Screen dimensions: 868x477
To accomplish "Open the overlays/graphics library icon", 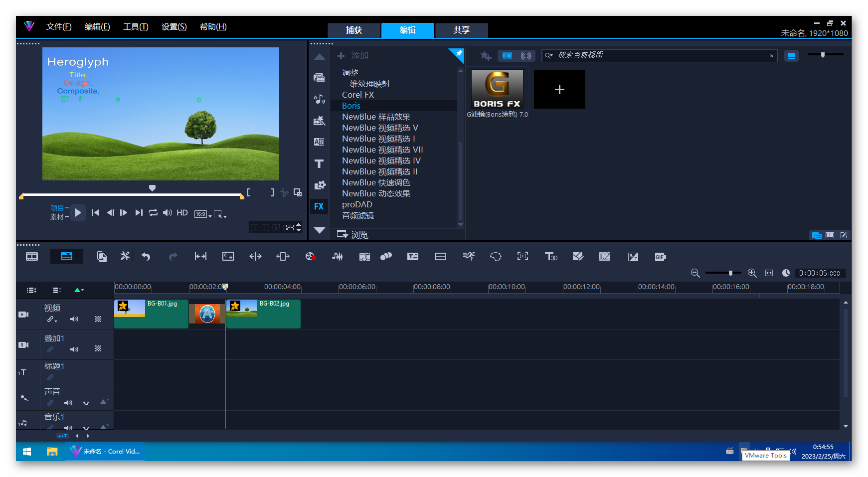I will tap(319, 185).
